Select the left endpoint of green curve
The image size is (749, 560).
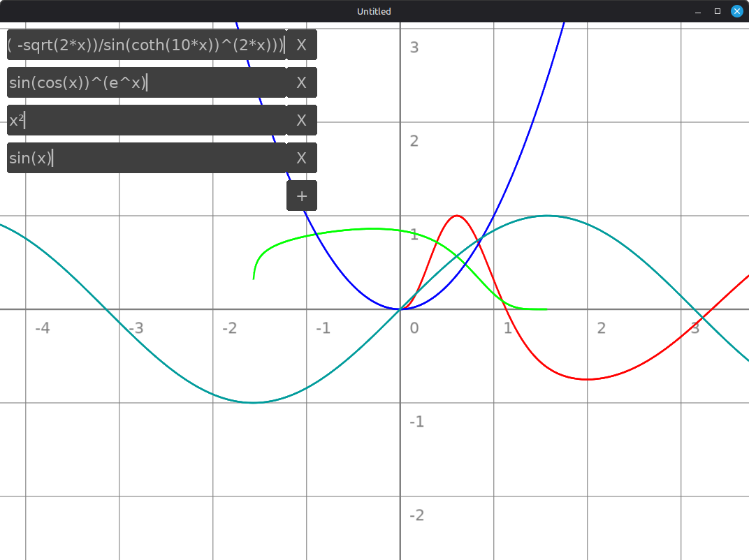254,279
